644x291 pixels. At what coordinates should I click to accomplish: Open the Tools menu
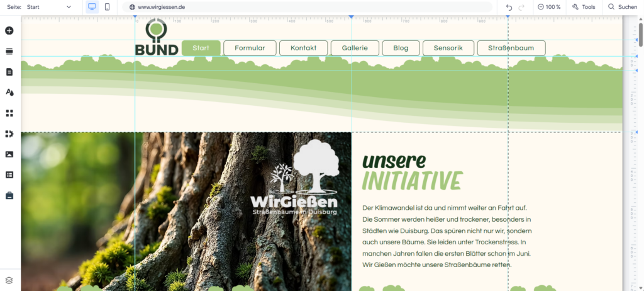point(584,7)
